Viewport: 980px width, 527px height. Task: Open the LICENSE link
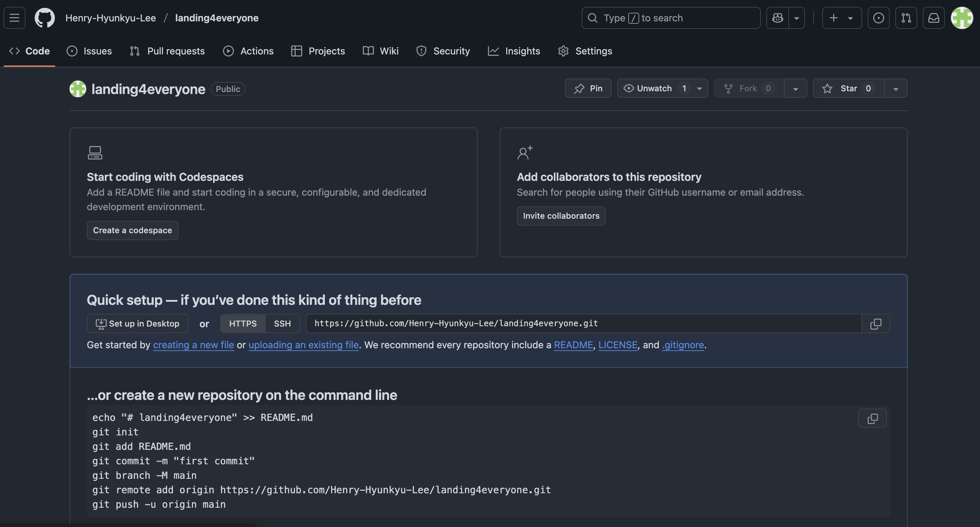[618, 345]
